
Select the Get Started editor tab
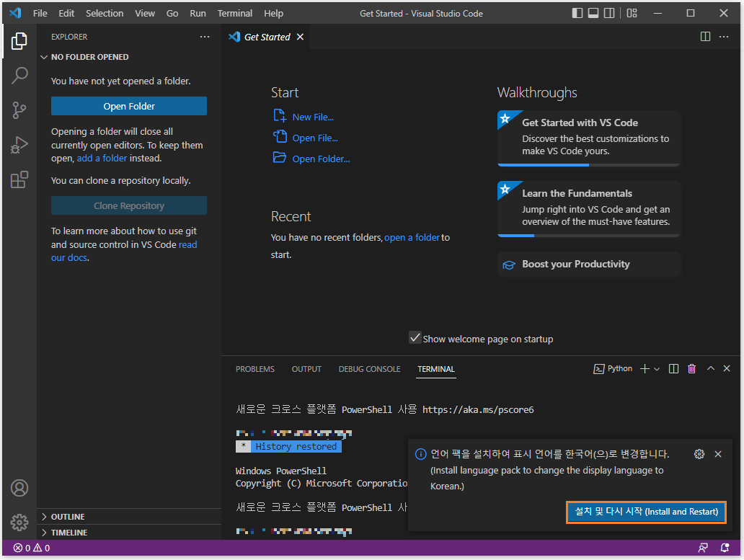tap(266, 37)
